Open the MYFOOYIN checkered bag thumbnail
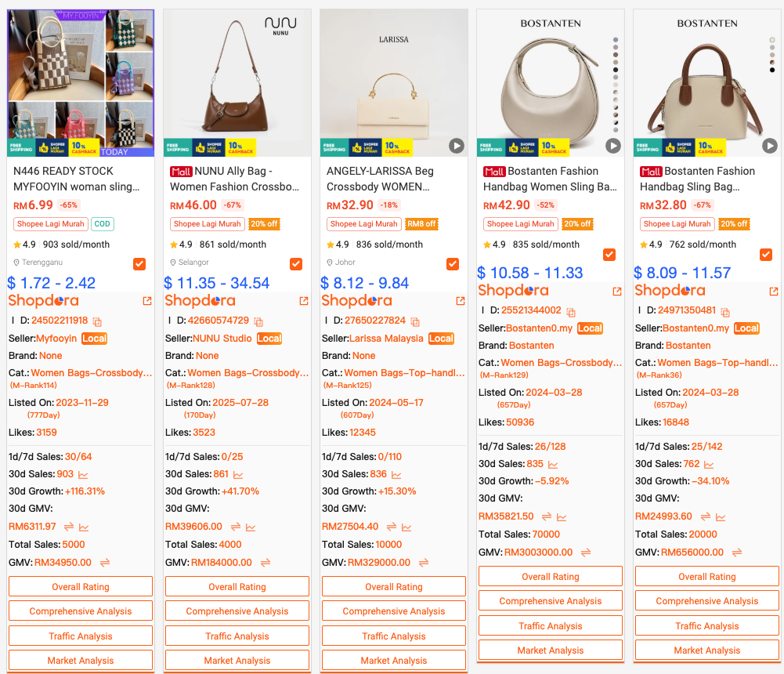Image resolution: width=784 pixels, height=674 pixels. tap(81, 83)
